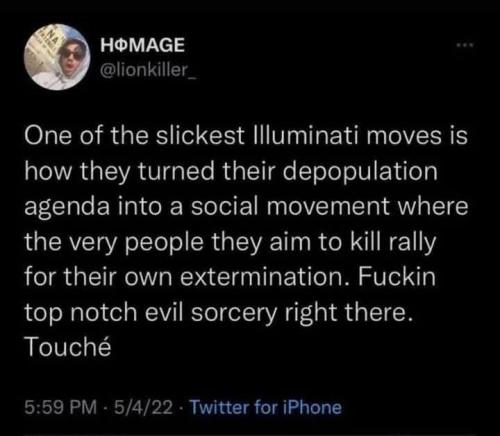Image resolution: width=500 pixels, height=436 pixels.
Task: Click the tweet line starting "the very people"
Action: 230,243
